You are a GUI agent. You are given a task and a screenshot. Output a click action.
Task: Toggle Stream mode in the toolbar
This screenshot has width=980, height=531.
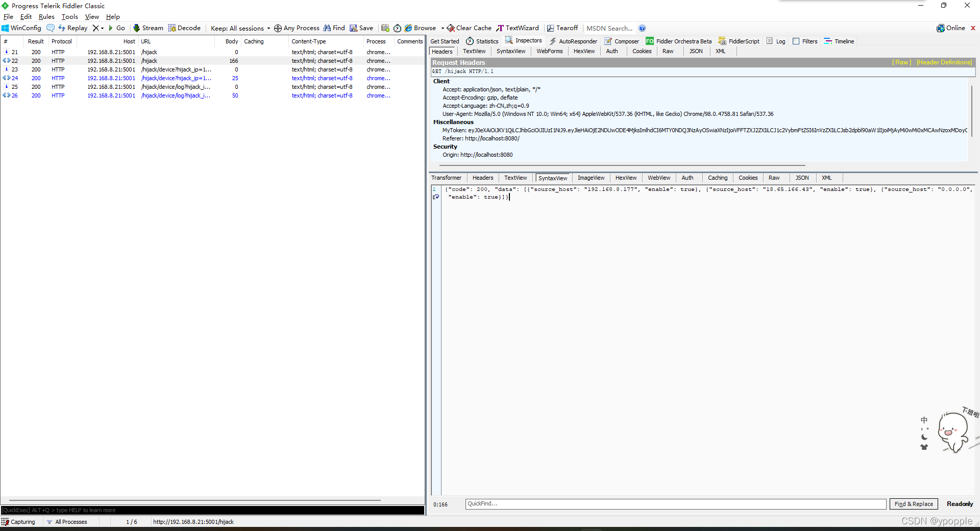click(148, 28)
